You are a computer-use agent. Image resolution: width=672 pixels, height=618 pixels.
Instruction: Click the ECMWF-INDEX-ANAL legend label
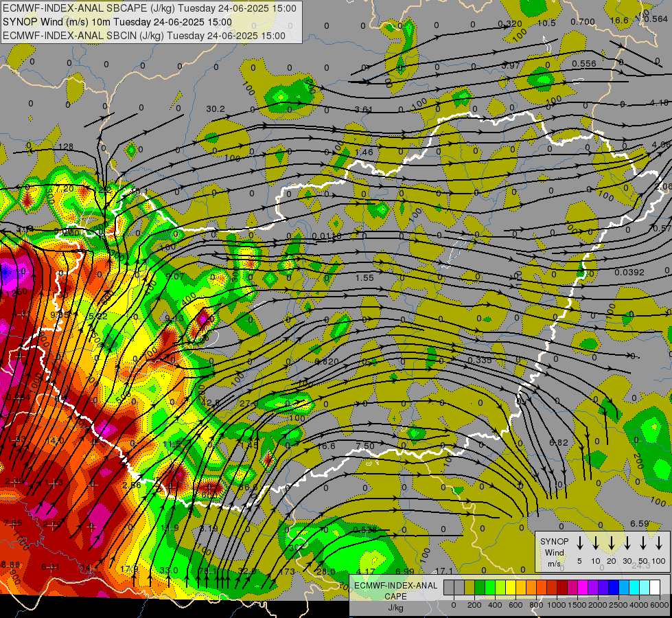(395, 586)
